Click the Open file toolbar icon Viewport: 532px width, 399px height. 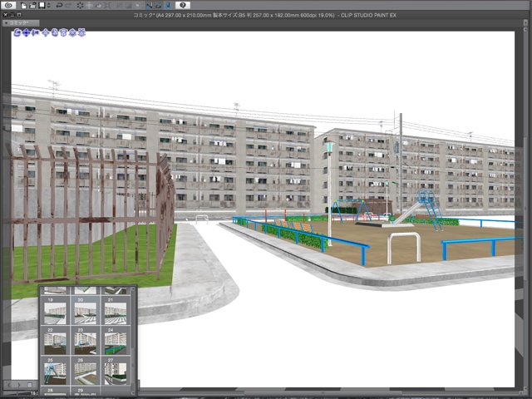tap(32, 6)
